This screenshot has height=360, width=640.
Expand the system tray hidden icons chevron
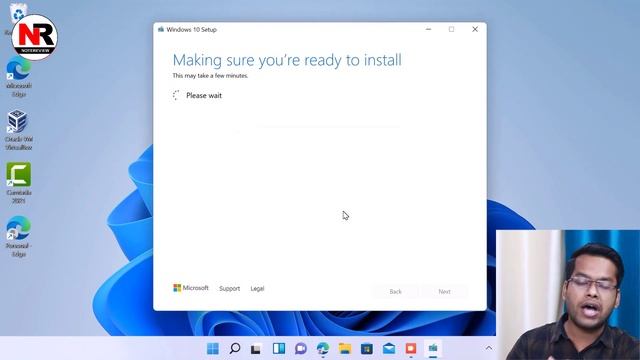(x=489, y=348)
